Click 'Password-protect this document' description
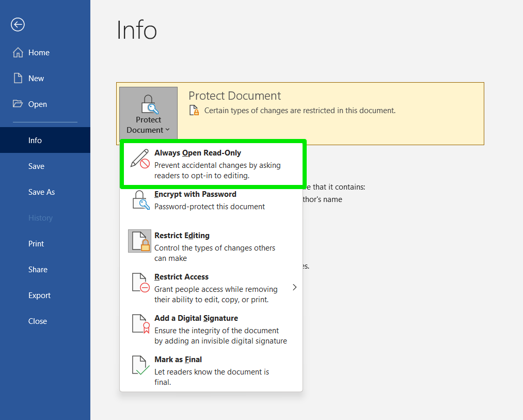523x420 pixels. [x=210, y=207]
